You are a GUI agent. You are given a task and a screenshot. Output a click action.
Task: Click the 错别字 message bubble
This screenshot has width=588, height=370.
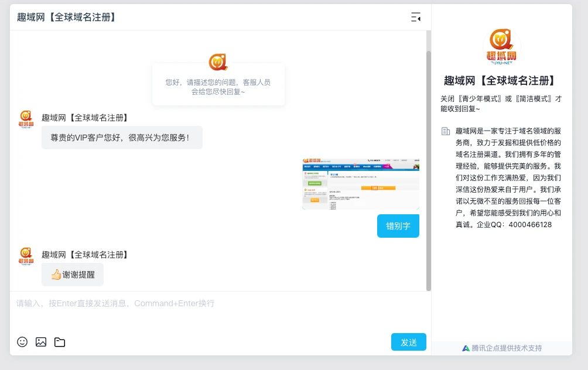tap(398, 226)
